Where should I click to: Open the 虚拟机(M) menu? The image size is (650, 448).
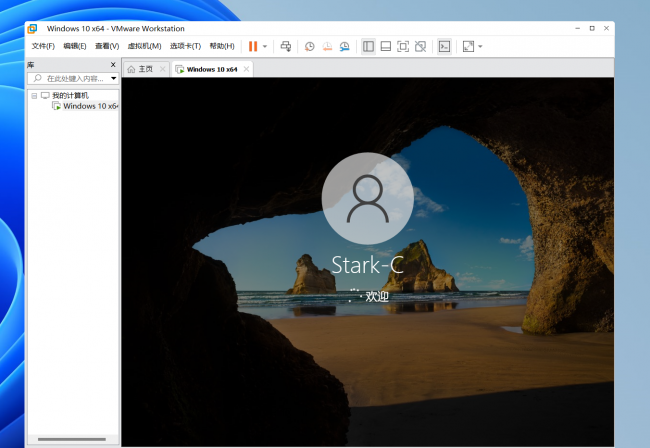[x=144, y=46]
